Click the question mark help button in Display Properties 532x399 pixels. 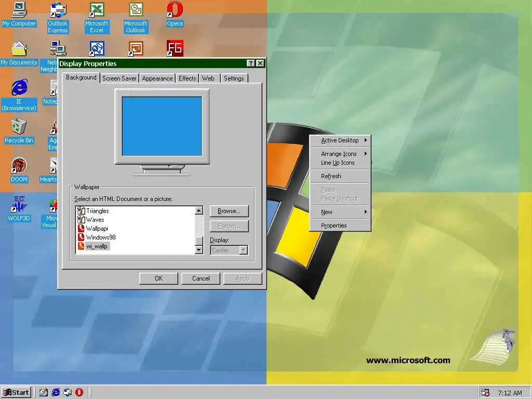click(250, 63)
